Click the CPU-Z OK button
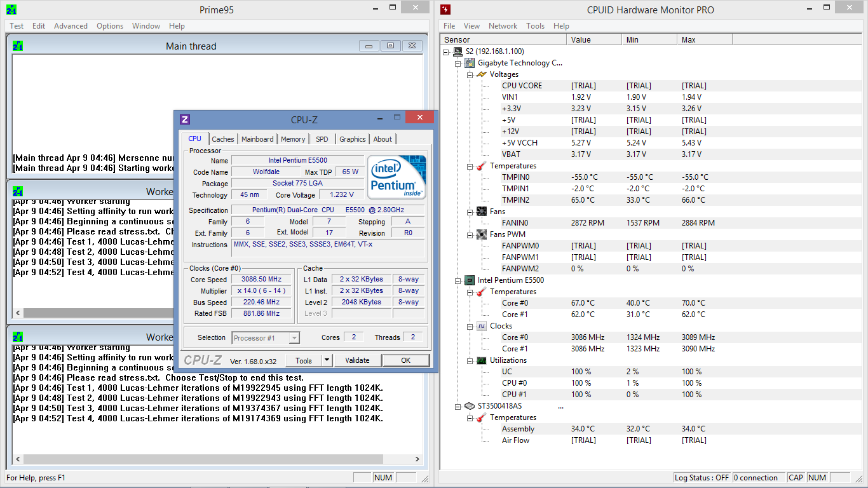Screen dimensions: 868x488 pyautogui.click(x=405, y=360)
